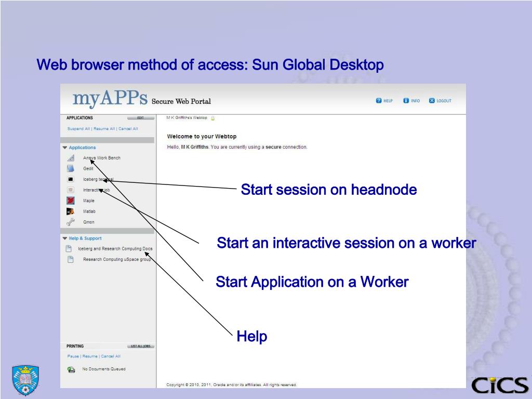Image resolution: width=532 pixels, height=399 pixels.
Task: Click the INFO text link in header
Action: [415, 101]
